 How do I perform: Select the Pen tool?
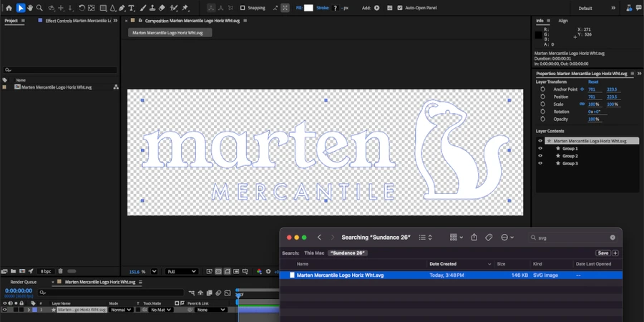122,8
